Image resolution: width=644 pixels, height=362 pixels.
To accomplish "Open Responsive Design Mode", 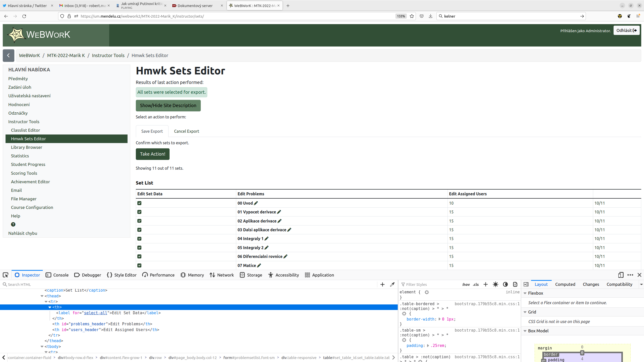I will point(621,275).
